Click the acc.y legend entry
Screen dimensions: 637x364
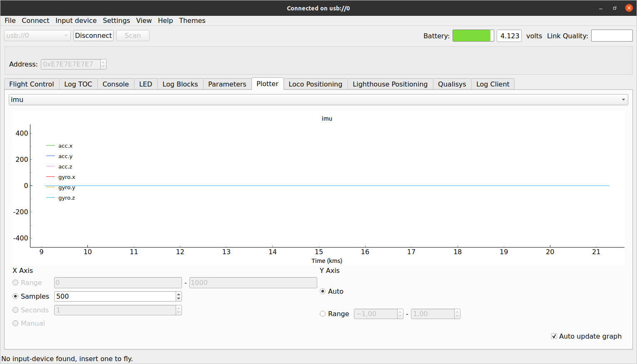click(65, 156)
